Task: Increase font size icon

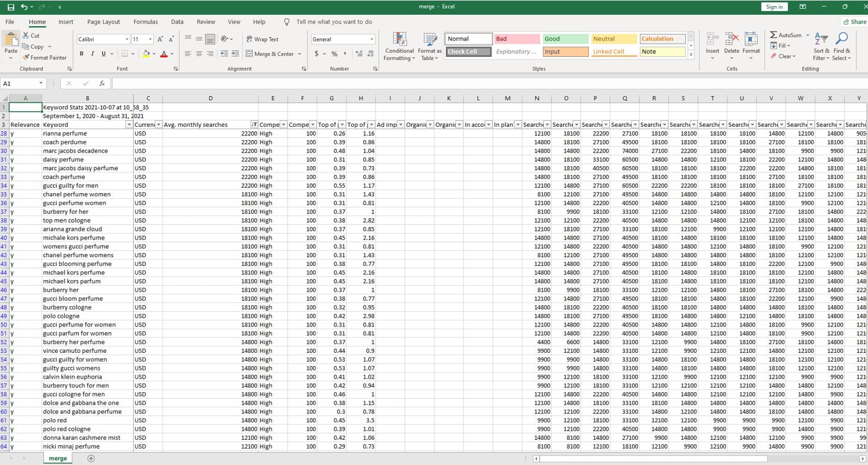Action: click(x=160, y=39)
